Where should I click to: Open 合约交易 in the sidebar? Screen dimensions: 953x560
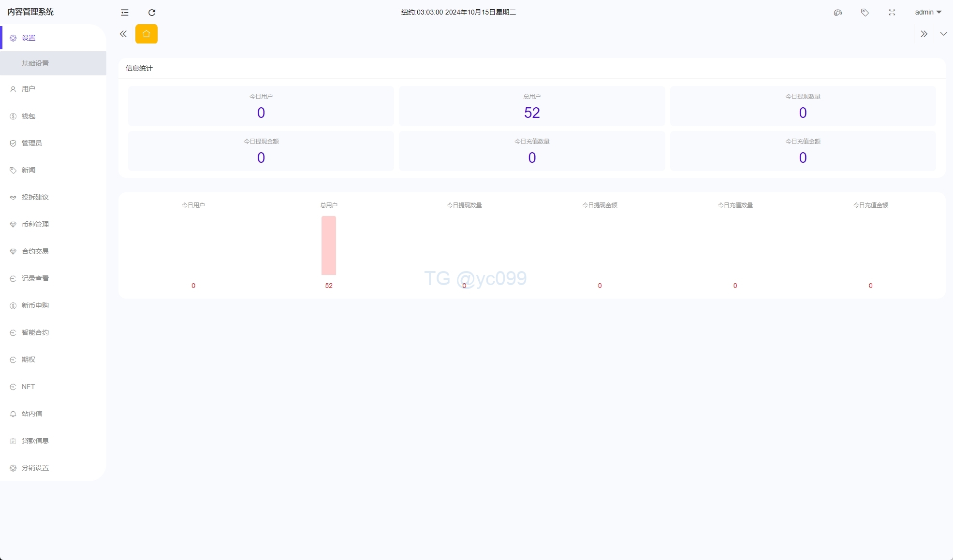click(x=35, y=251)
